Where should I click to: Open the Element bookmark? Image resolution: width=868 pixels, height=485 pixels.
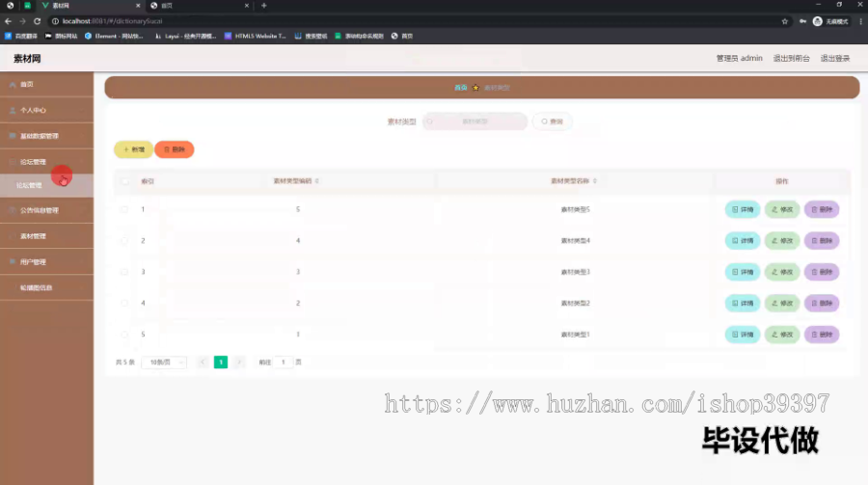click(x=114, y=36)
